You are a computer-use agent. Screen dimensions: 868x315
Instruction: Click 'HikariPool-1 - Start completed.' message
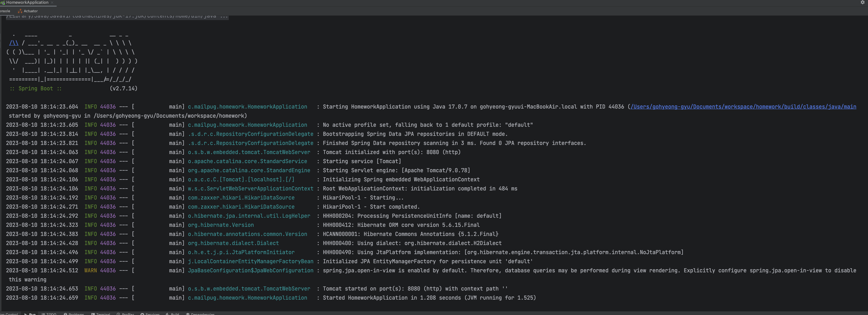(371, 207)
